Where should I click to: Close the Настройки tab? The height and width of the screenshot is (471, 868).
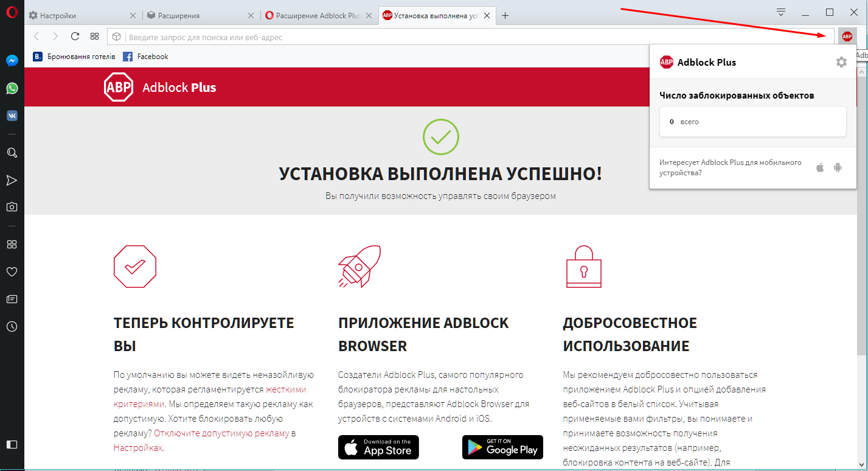[133, 16]
